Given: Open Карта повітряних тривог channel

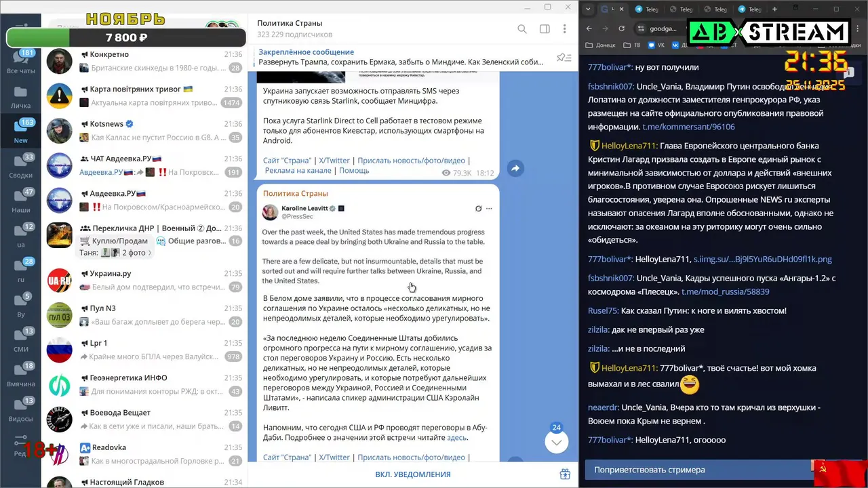Looking at the screenshot, I should pyautogui.click(x=144, y=96).
